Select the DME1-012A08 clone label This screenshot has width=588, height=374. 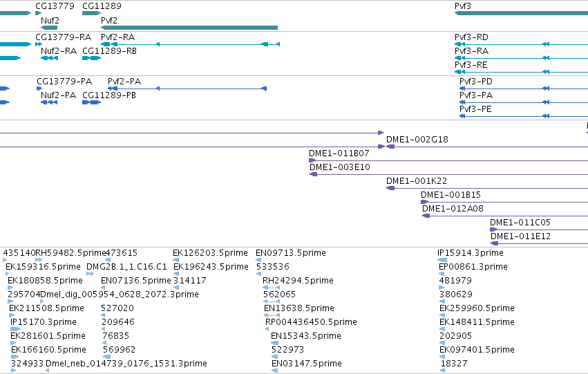(453, 209)
